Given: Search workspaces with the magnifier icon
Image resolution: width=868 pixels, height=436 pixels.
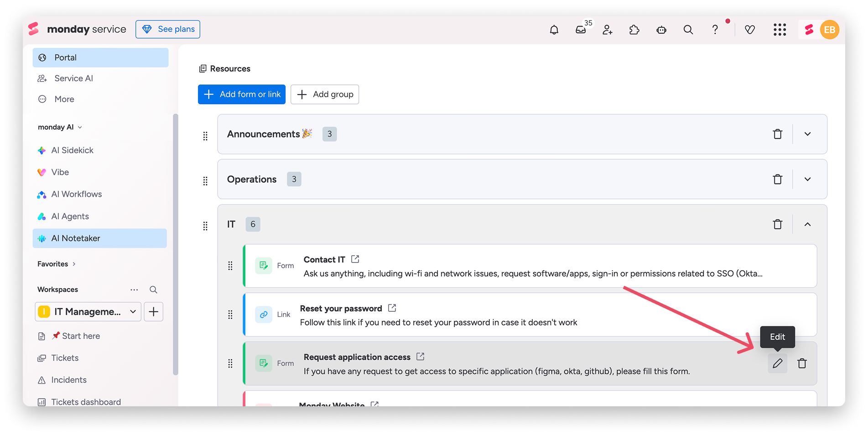Looking at the screenshot, I should 153,289.
